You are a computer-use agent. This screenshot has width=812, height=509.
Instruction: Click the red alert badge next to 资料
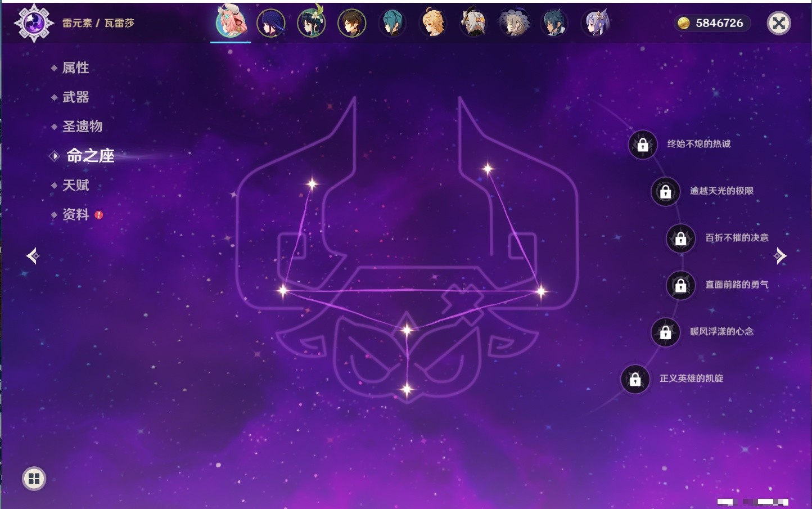[99, 214]
